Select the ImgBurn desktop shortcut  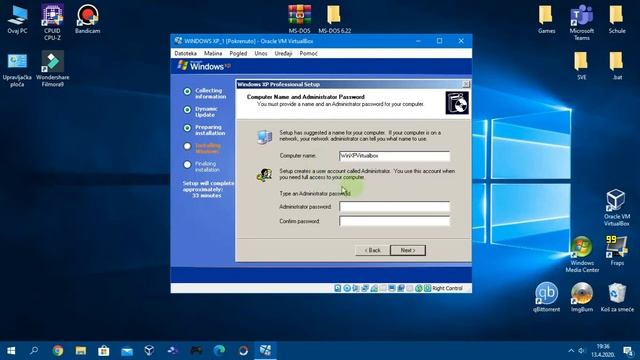click(x=582, y=297)
